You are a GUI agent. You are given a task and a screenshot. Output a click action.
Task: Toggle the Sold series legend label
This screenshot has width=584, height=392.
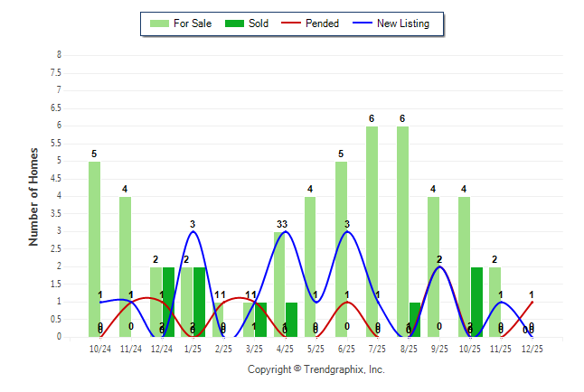(x=259, y=23)
